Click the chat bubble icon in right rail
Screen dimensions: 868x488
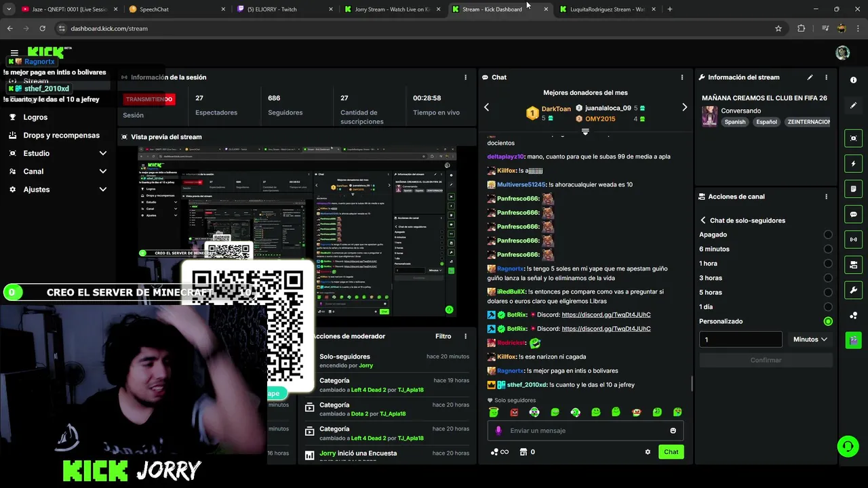click(x=853, y=214)
